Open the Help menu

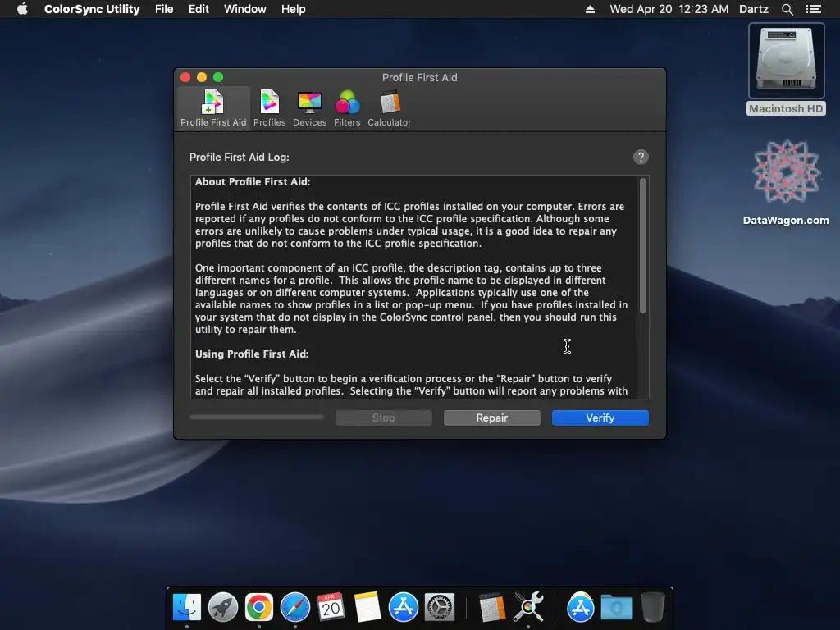point(293,9)
